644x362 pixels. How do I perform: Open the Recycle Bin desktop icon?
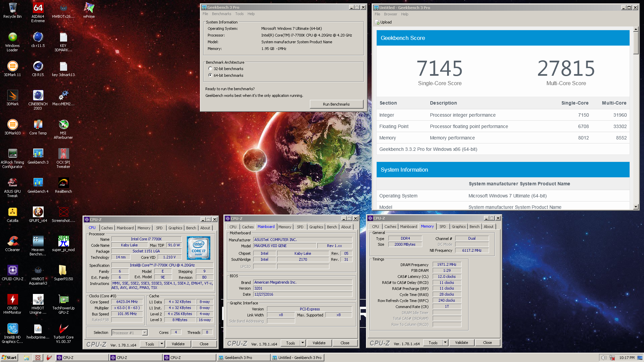tap(12, 10)
